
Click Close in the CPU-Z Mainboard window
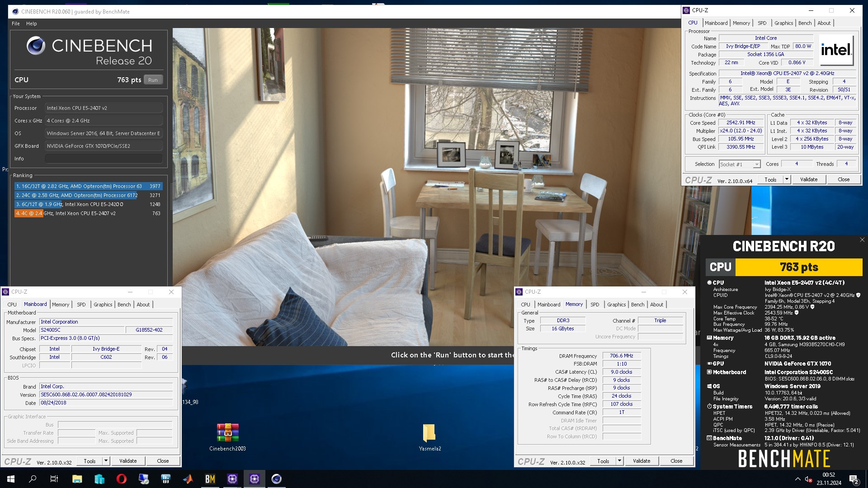[x=163, y=461]
